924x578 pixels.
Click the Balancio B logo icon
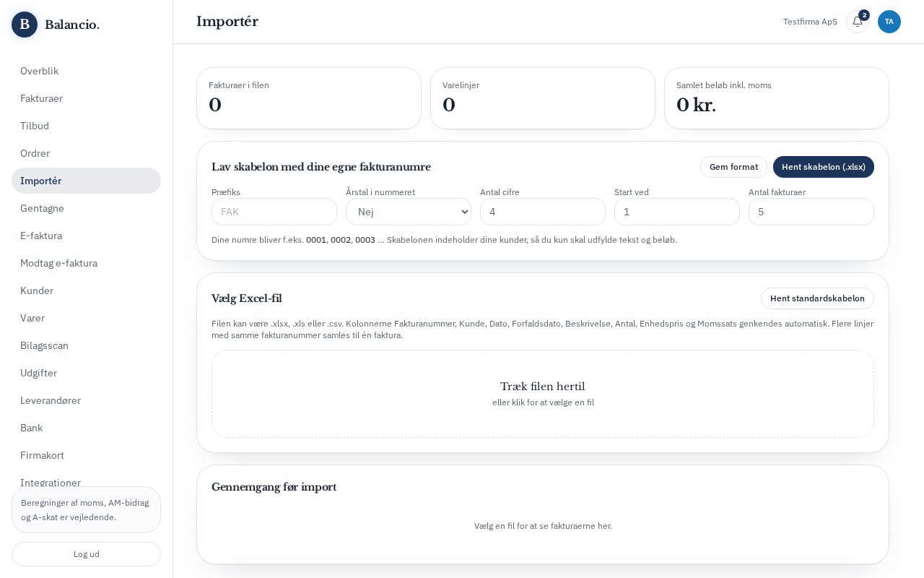25,25
